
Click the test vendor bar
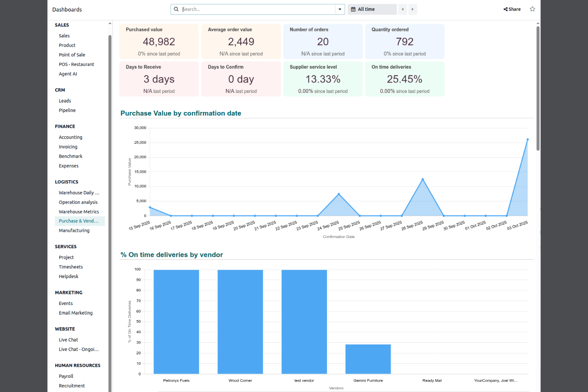coord(304,322)
